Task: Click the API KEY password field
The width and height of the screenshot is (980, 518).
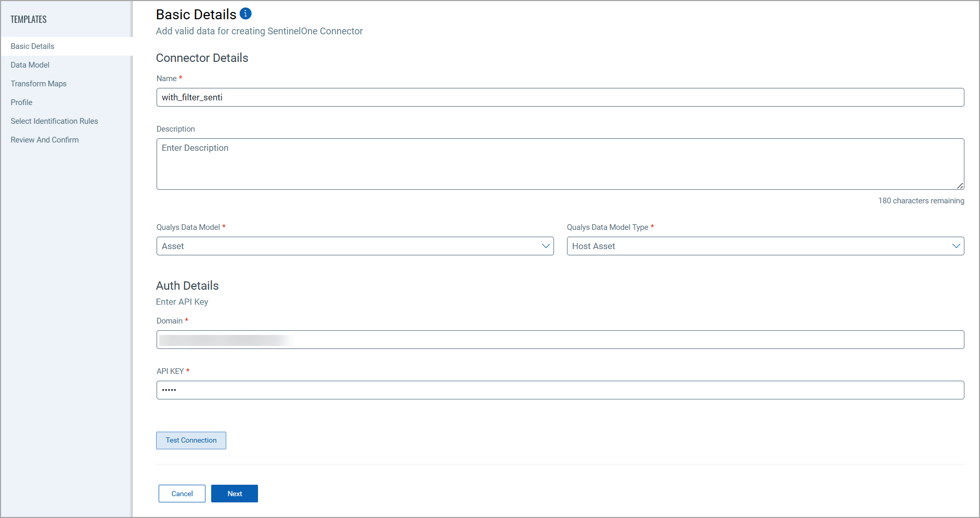Action: [560, 390]
